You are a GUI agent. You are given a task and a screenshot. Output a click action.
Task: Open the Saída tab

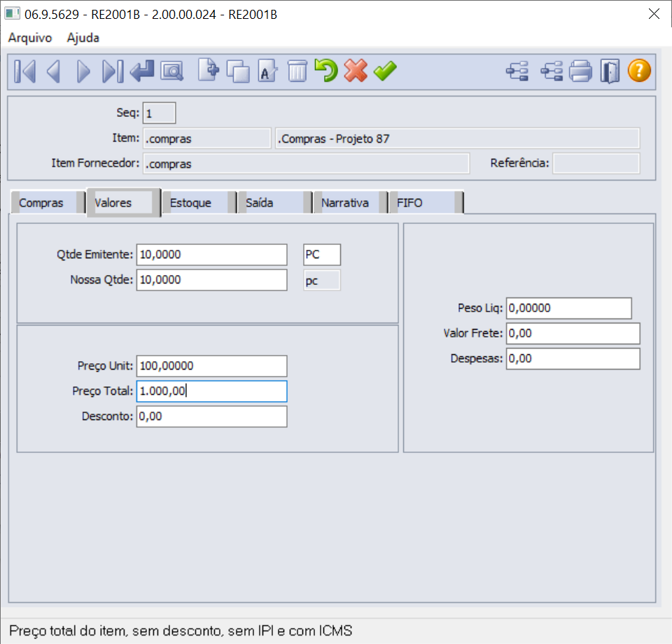[275, 203]
